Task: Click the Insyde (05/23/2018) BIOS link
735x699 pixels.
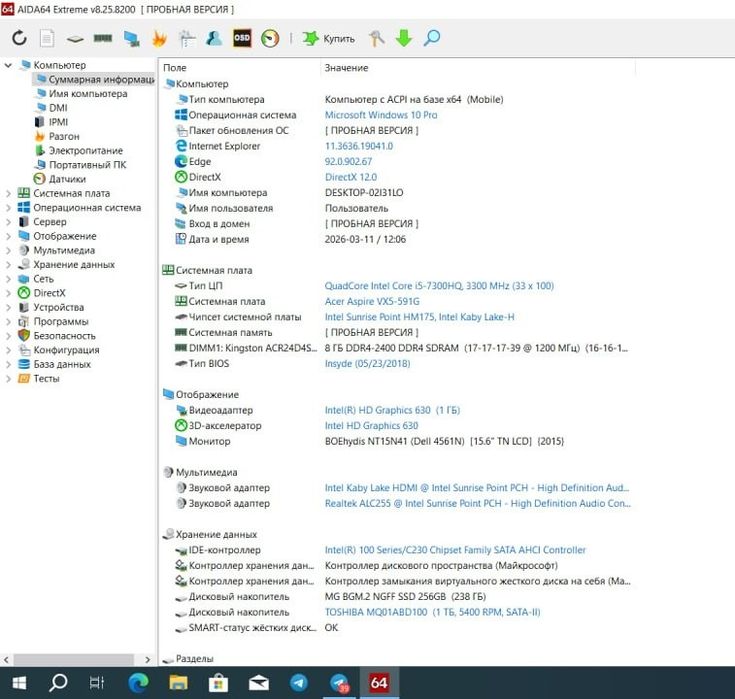Action: click(368, 363)
